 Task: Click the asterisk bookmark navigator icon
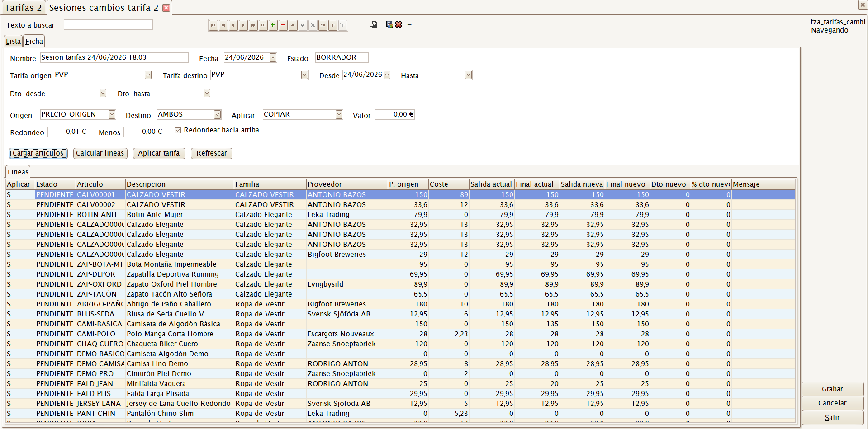pyautogui.click(x=333, y=25)
